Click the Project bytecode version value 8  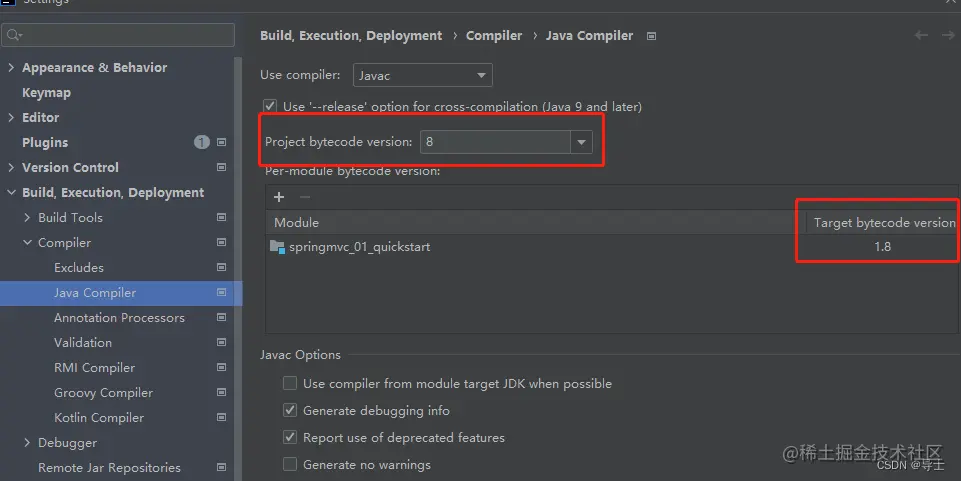(x=495, y=142)
